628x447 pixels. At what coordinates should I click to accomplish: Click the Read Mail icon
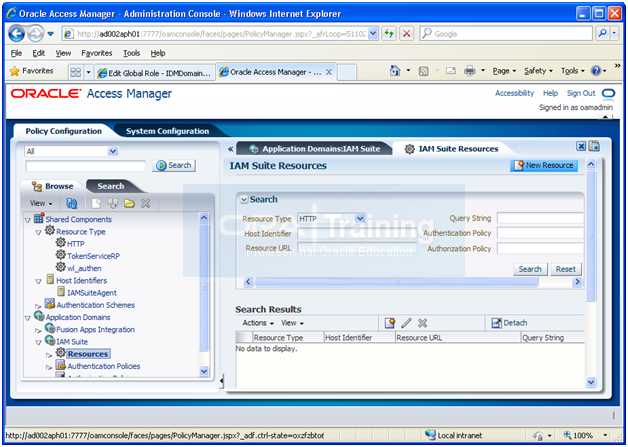tap(451, 71)
